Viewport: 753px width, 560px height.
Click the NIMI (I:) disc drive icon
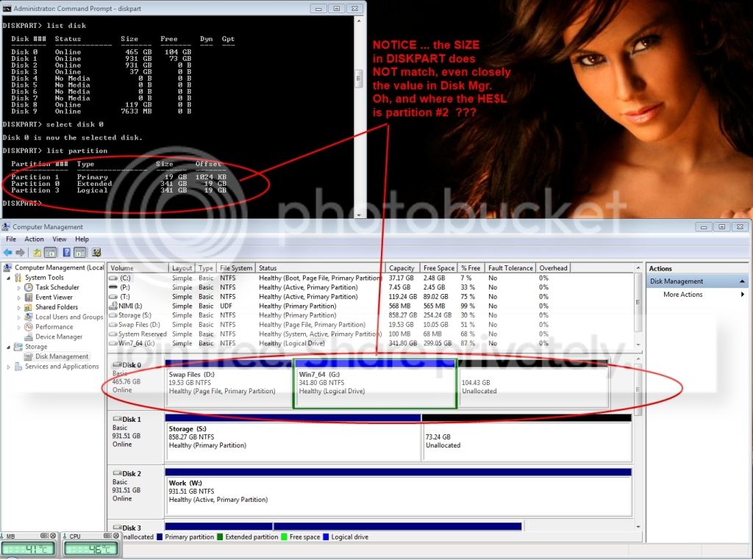click(x=113, y=306)
